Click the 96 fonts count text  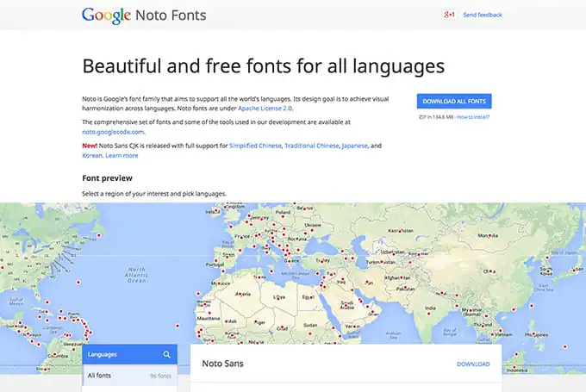pyautogui.click(x=160, y=376)
